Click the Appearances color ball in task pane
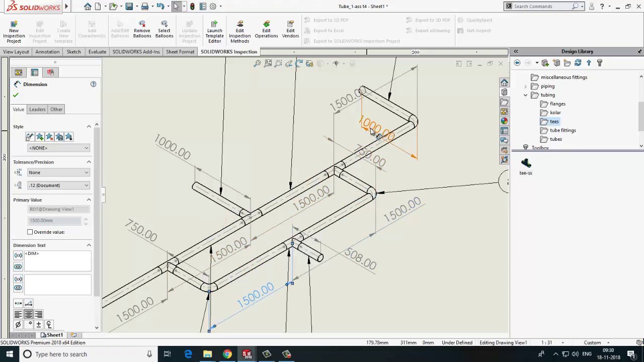Image resolution: width=644 pixels, height=362 pixels. [504, 121]
